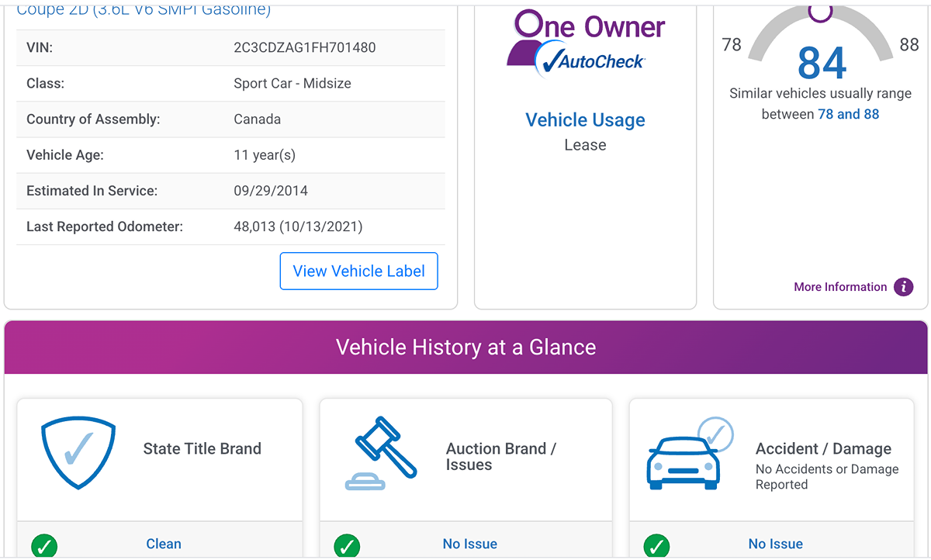
Task: Click the Country of Assembly label
Action: point(93,119)
